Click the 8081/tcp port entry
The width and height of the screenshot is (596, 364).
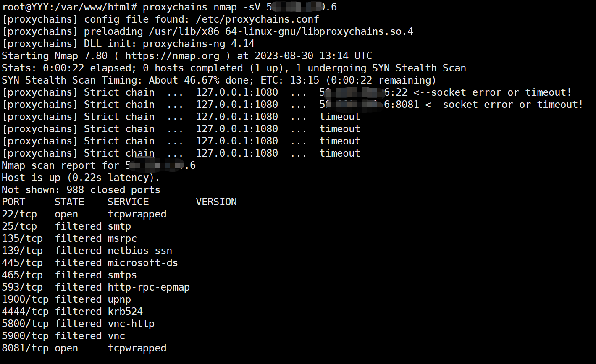coord(25,348)
